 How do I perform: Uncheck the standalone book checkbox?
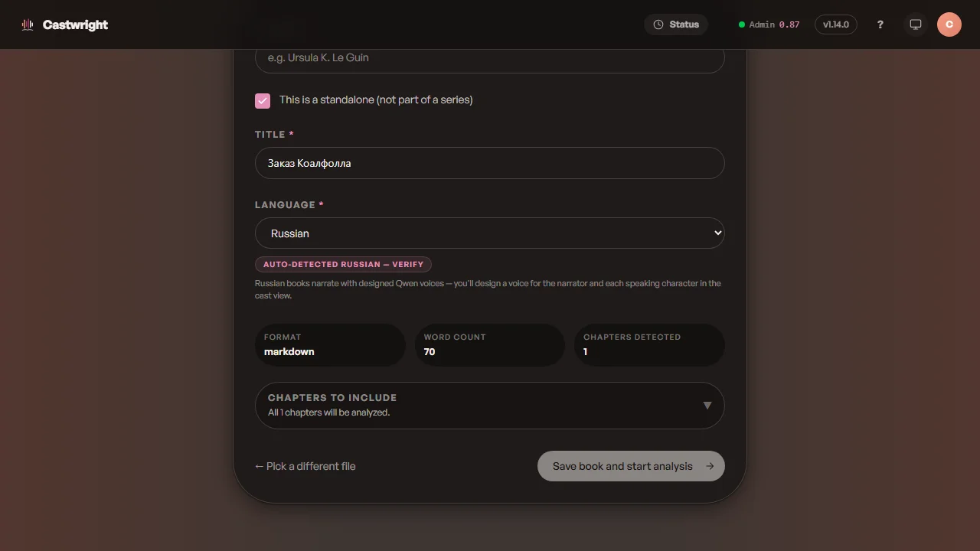[x=263, y=100]
